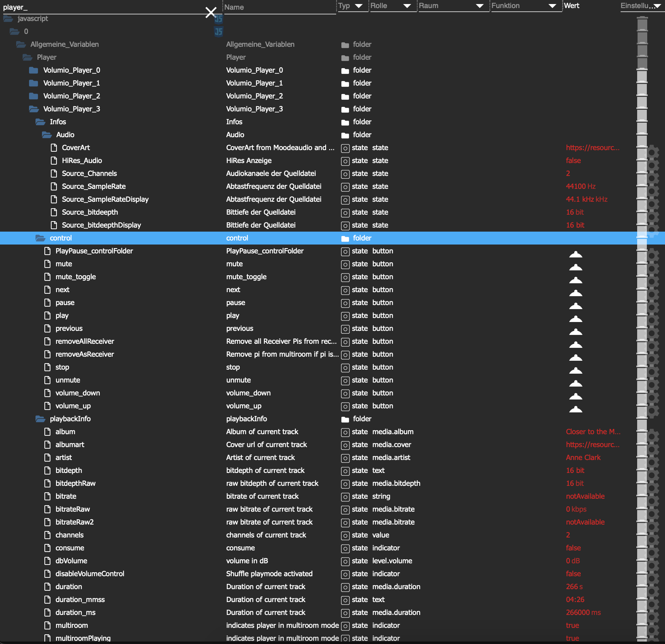Trigger the stop button state icon
The width and height of the screenshot is (665, 644).
click(x=575, y=370)
